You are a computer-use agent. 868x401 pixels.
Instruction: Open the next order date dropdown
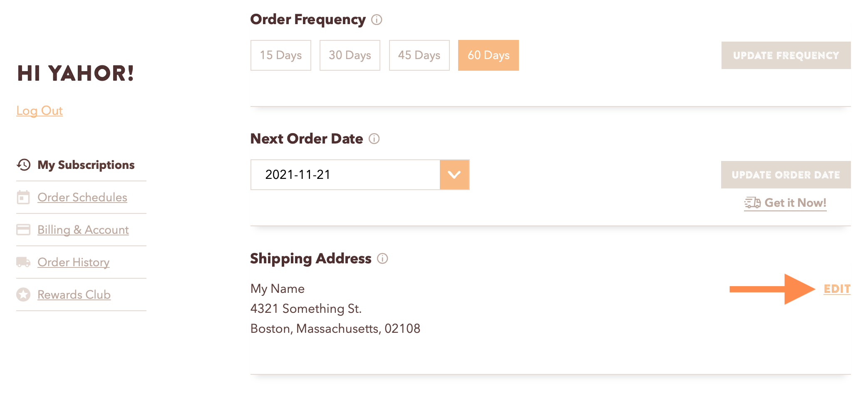click(x=454, y=175)
